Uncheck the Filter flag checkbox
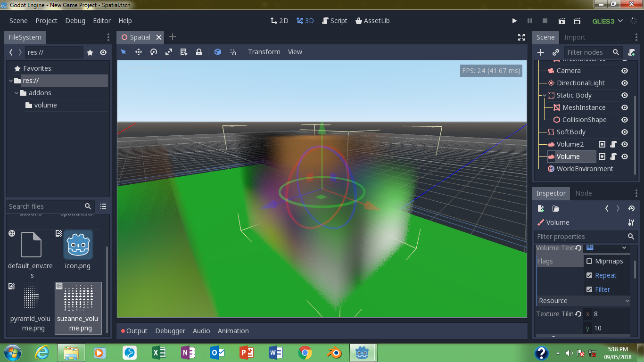644x362 pixels. (x=589, y=289)
